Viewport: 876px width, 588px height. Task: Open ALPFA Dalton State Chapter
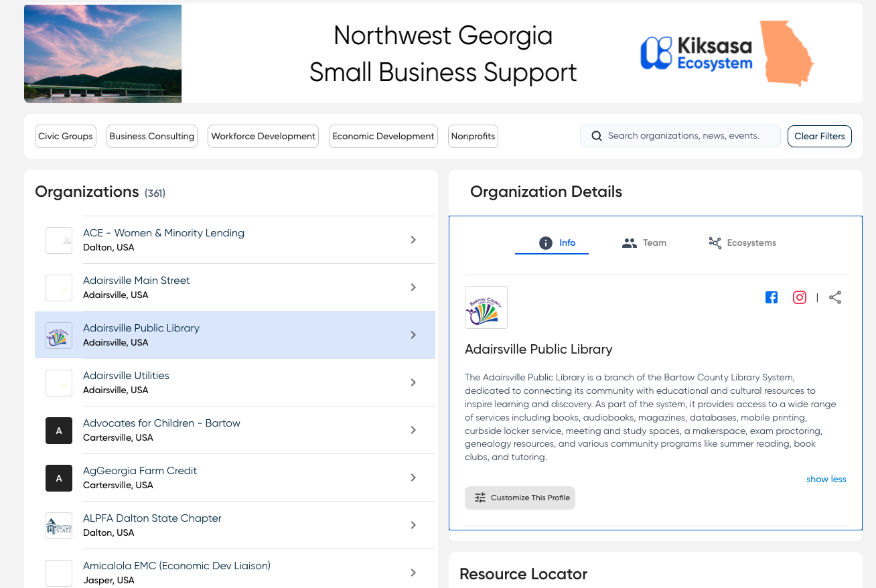(152, 518)
